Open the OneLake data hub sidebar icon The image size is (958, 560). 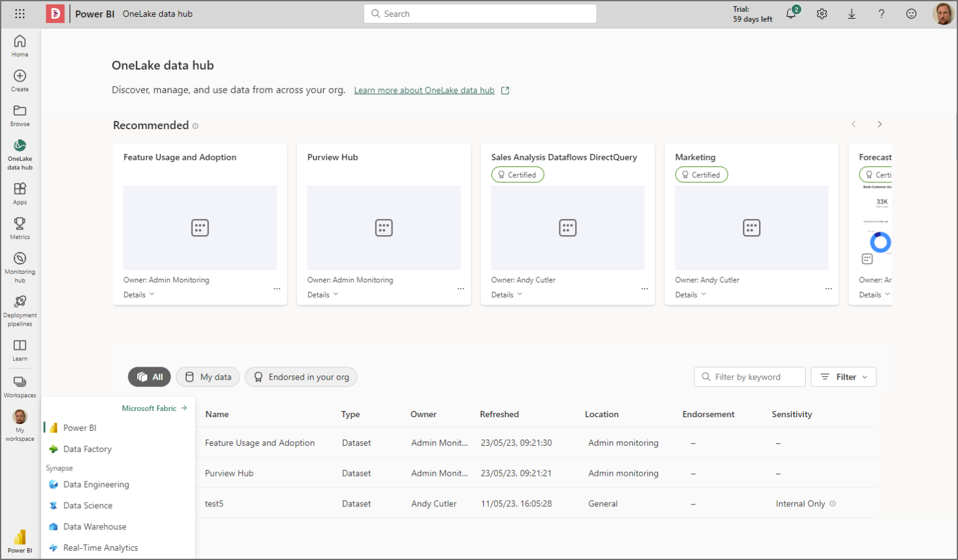click(x=19, y=150)
